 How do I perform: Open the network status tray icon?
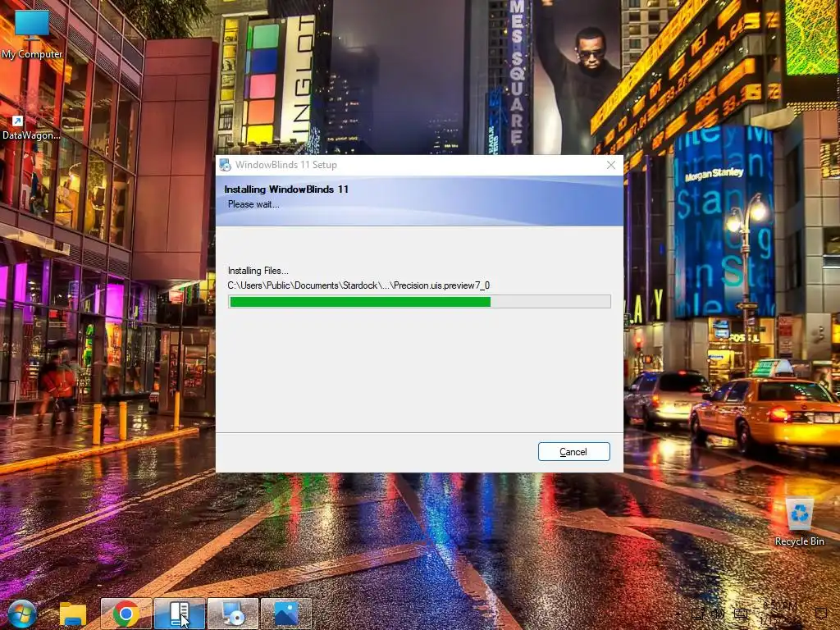697,614
